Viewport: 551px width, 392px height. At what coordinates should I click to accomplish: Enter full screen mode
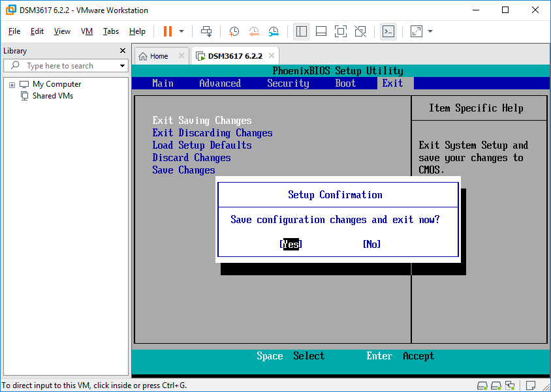point(341,31)
